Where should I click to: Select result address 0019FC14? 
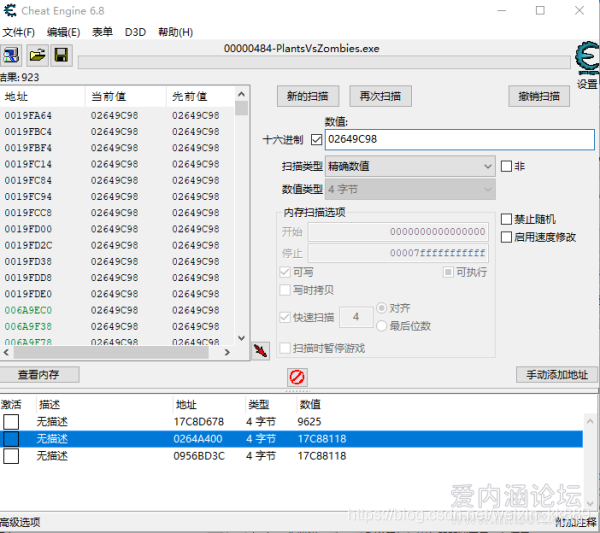click(x=28, y=164)
